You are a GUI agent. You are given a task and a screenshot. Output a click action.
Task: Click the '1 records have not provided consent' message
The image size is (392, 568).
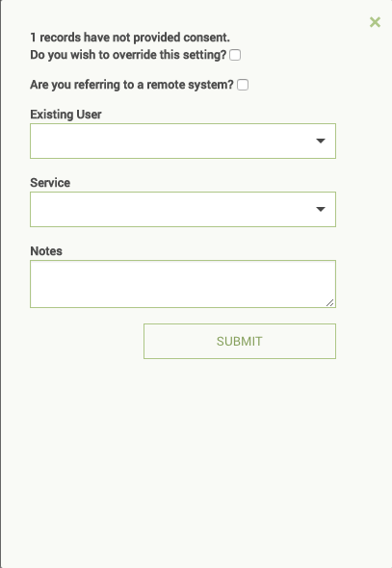coord(130,38)
